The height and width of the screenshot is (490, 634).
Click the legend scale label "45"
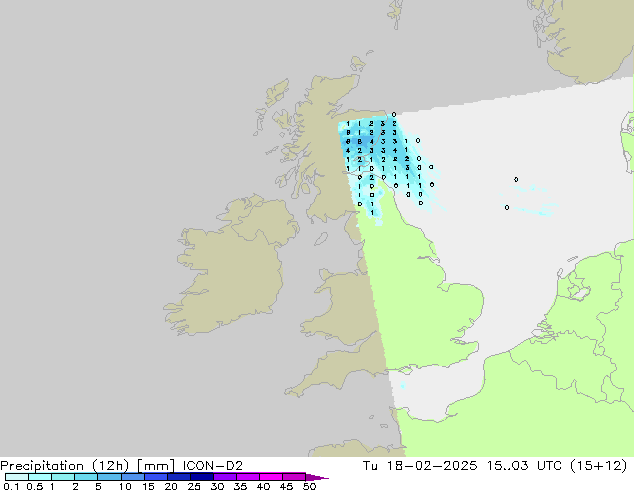point(286,486)
